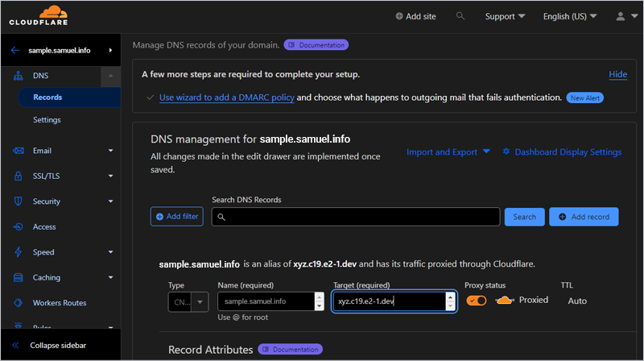
Task: Open the English (US) language dropdown
Action: click(x=570, y=16)
